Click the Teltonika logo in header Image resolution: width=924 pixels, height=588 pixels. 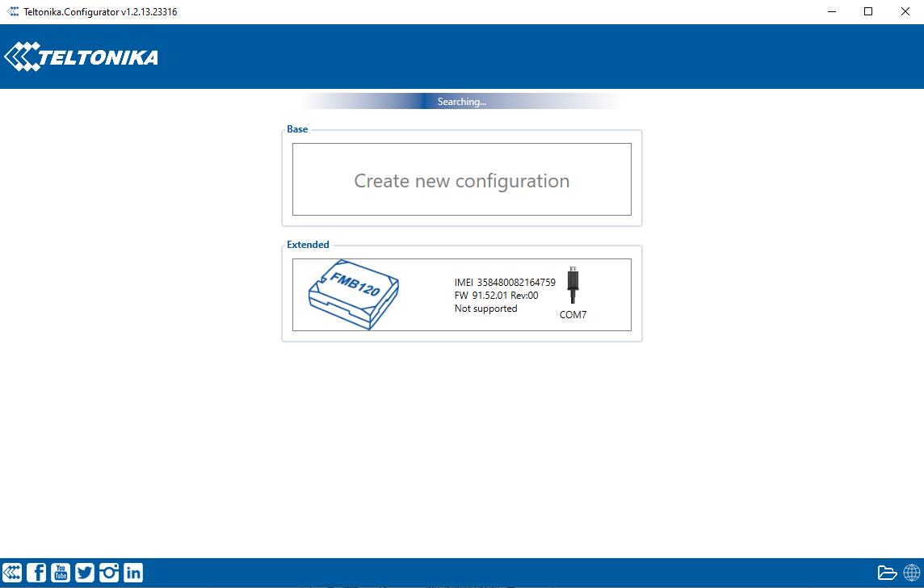coord(82,57)
